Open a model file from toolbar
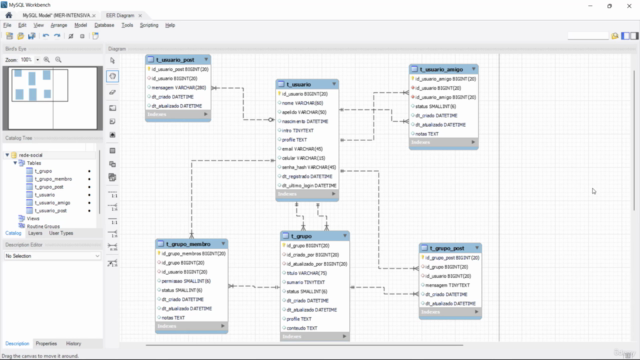This screenshot has width=640, height=360. pos(20,36)
